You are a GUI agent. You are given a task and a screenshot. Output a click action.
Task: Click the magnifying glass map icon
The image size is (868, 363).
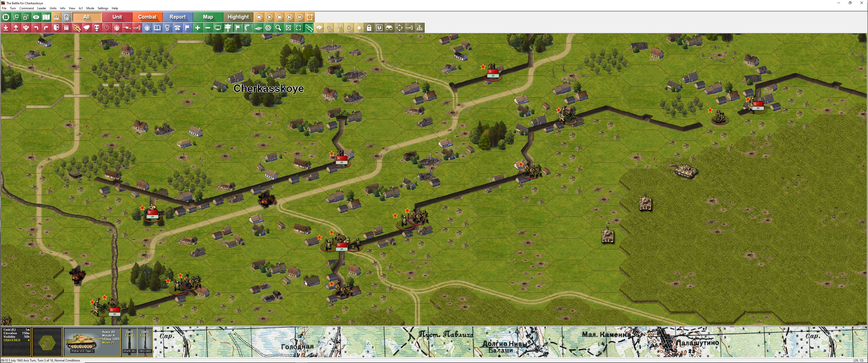click(x=278, y=28)
